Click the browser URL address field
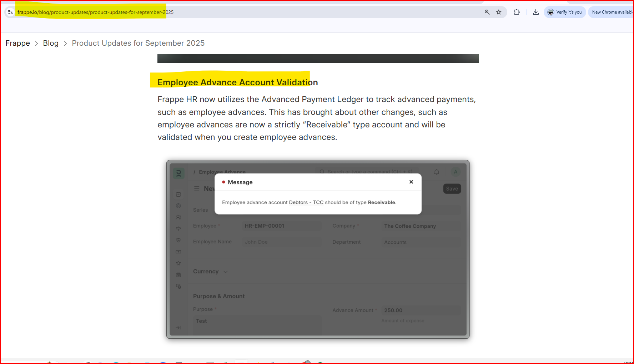The width and height of the screenshot is (634, 364). pyautogui.click(x=250, y=12)
